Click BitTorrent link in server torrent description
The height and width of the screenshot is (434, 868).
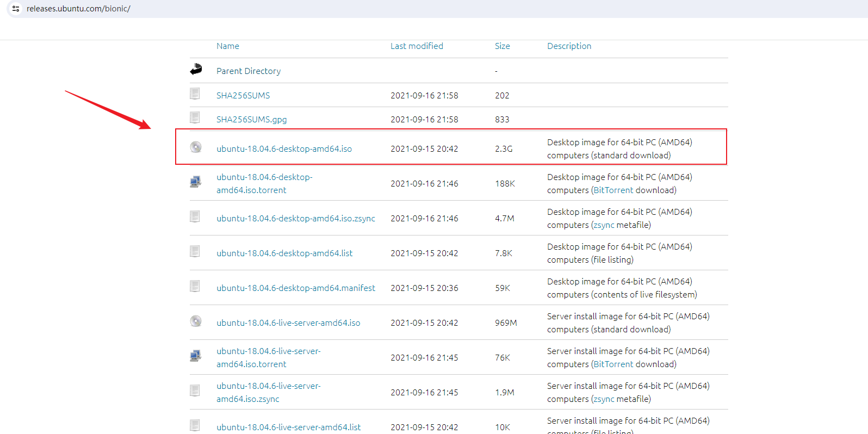coord(613,364)
